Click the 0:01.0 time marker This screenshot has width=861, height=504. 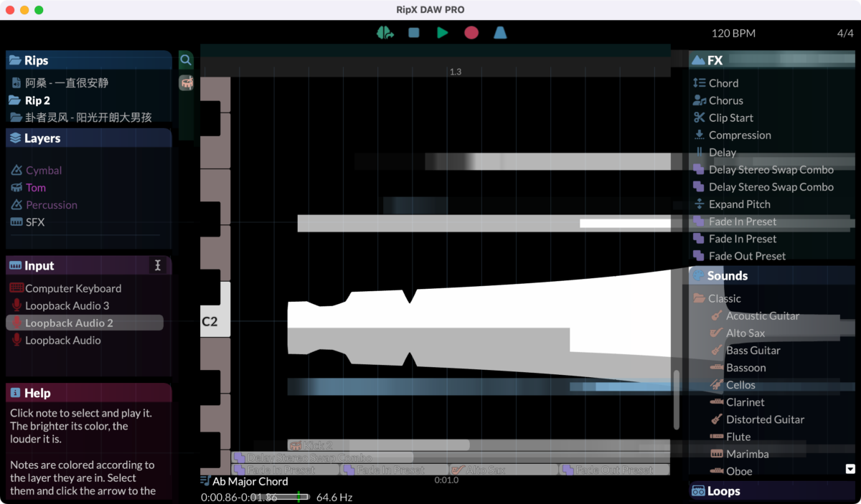[x=446, y=480]
